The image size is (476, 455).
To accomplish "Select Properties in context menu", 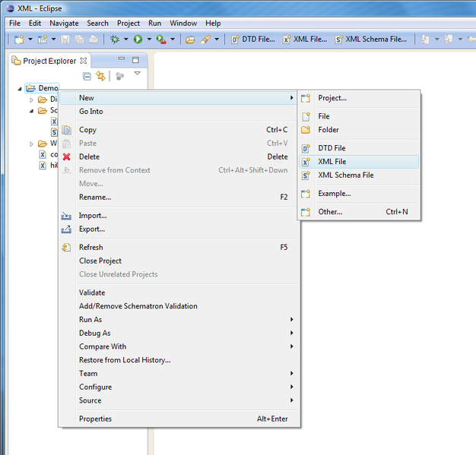I will click(178, 419).
